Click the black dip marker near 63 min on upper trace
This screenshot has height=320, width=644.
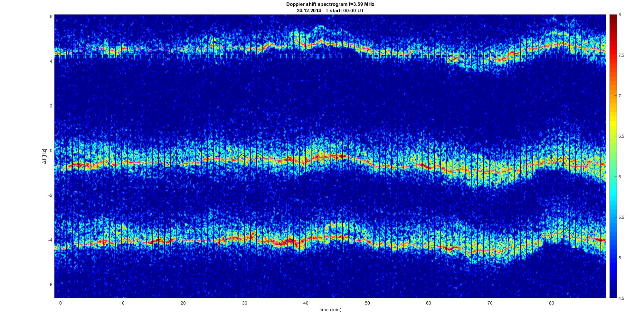[450, 56]
